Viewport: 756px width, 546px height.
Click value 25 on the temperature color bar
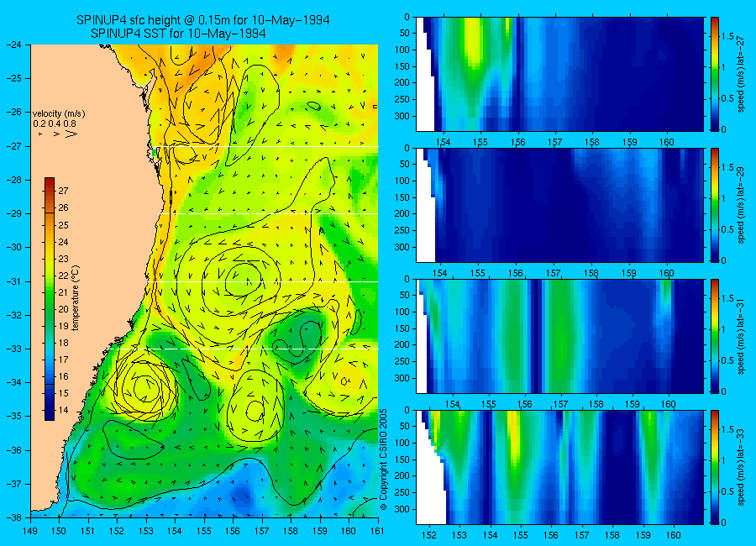63,225
